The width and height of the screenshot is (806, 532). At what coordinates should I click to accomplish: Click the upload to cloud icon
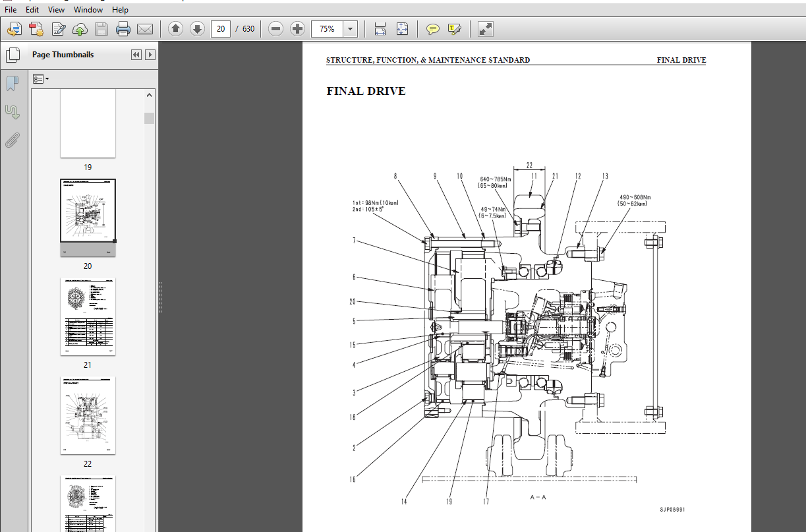80,29
